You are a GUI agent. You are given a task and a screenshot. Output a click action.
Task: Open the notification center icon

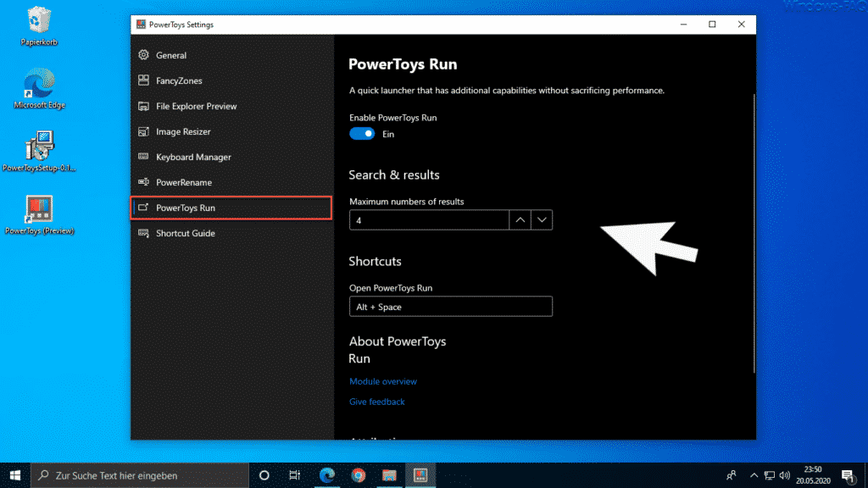[848, 475]
